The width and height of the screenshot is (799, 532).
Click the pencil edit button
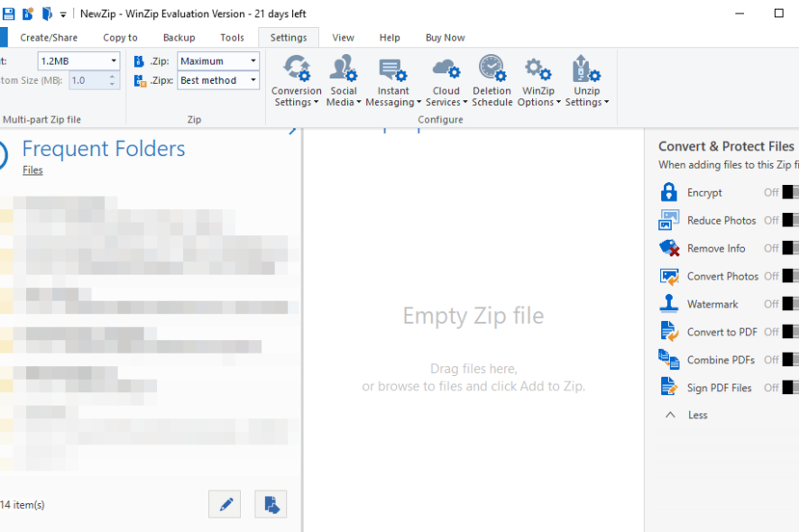pos(225,504)
